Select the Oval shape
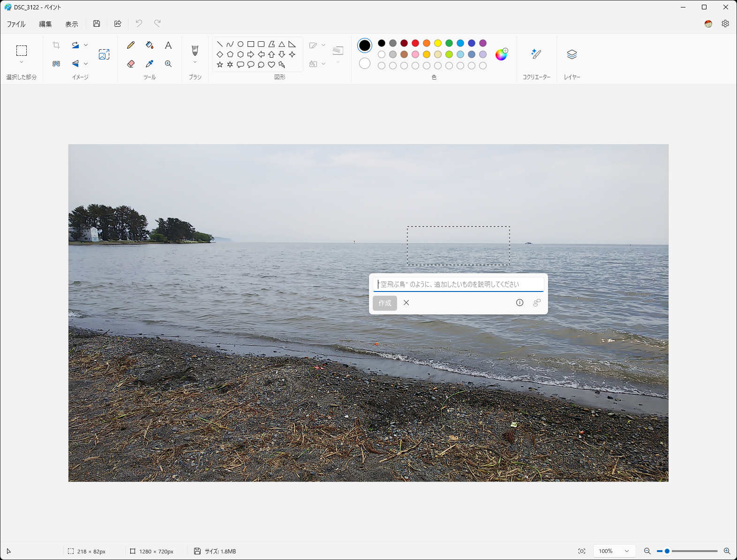This screenshot has height=560, width=737. click(x=241, y=44)
